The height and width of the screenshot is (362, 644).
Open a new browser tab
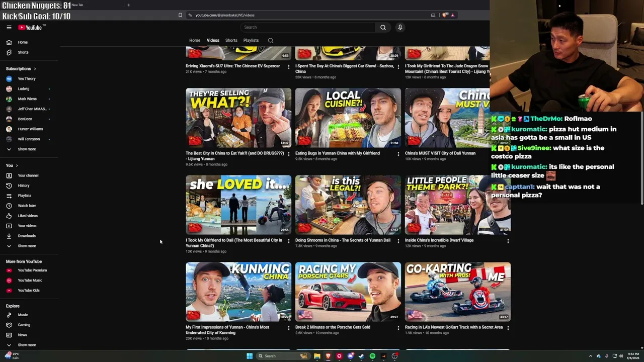pyautogui.click(x=128, y=5)
